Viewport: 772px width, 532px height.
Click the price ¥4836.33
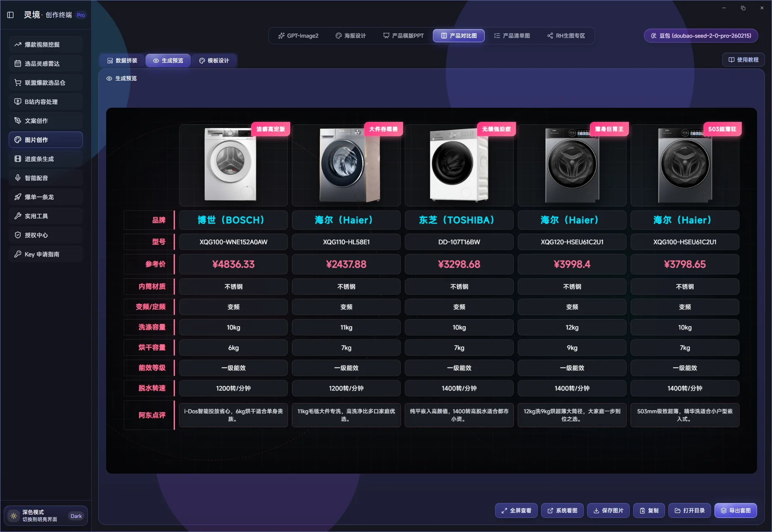coord(233,264)
